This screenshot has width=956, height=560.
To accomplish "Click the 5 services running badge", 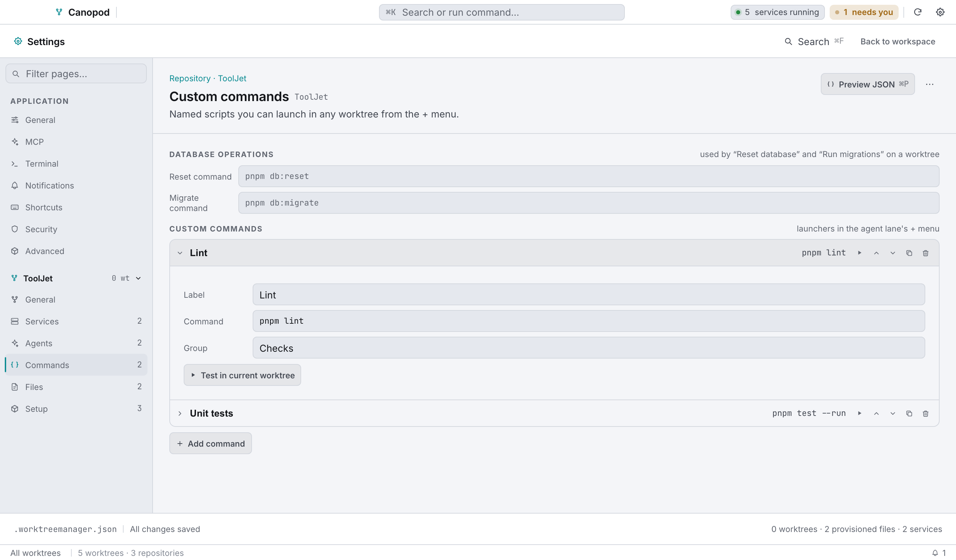I will click(x=777, y=12).
